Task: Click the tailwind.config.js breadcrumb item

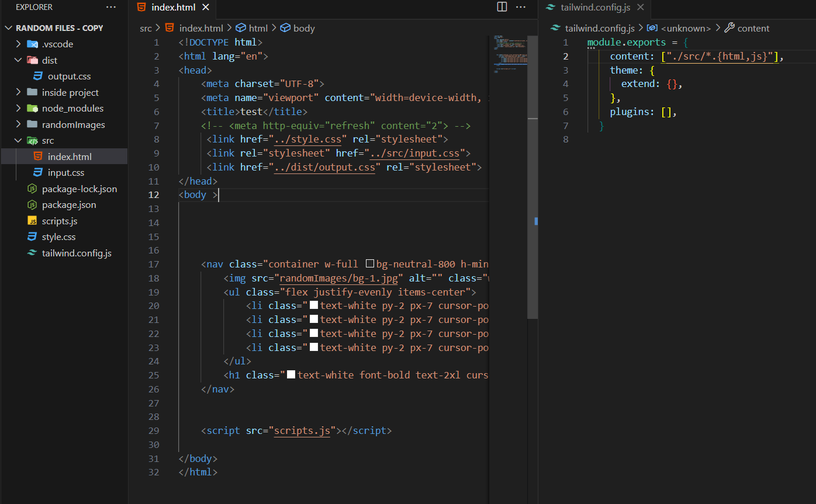Action: tap(593, 28)
